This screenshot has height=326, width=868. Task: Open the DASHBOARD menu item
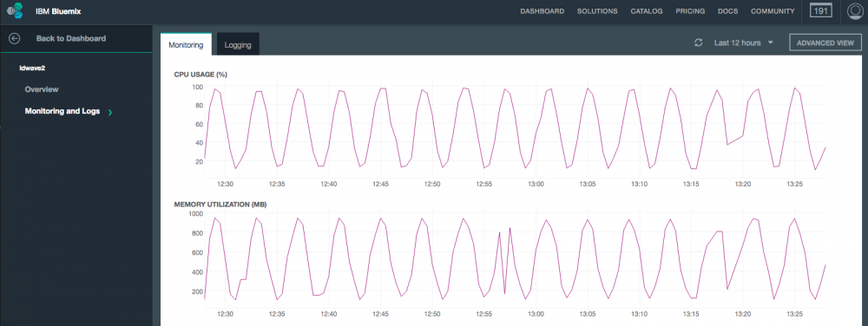(542, 11)
